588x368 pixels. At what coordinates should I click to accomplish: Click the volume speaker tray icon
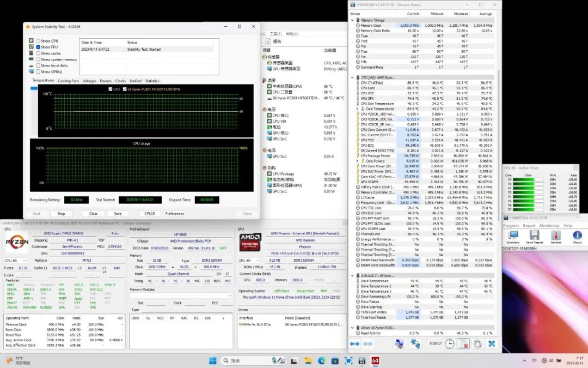point(551,360)
